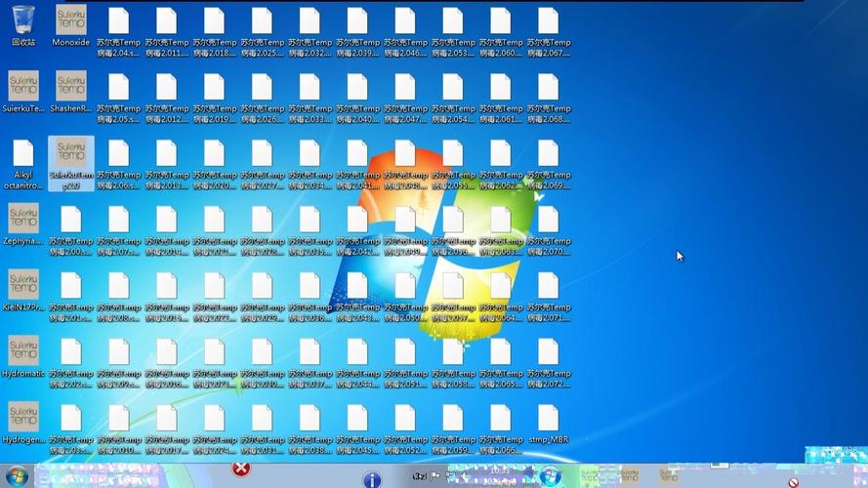Screen dimensions: 868x488
Task: Select file 苏尔壳Temp病毒2.018...
Action: [214, 32]
